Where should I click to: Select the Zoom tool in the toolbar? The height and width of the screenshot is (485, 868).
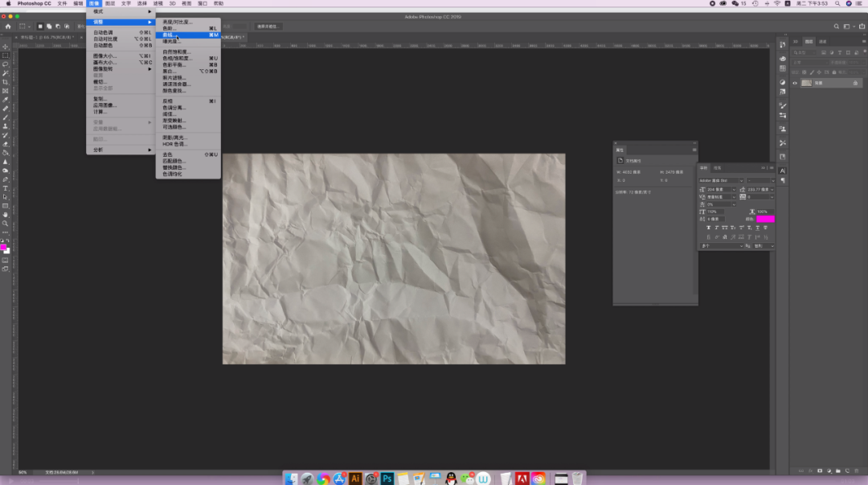pyautogui.click(x=5, y=224)
